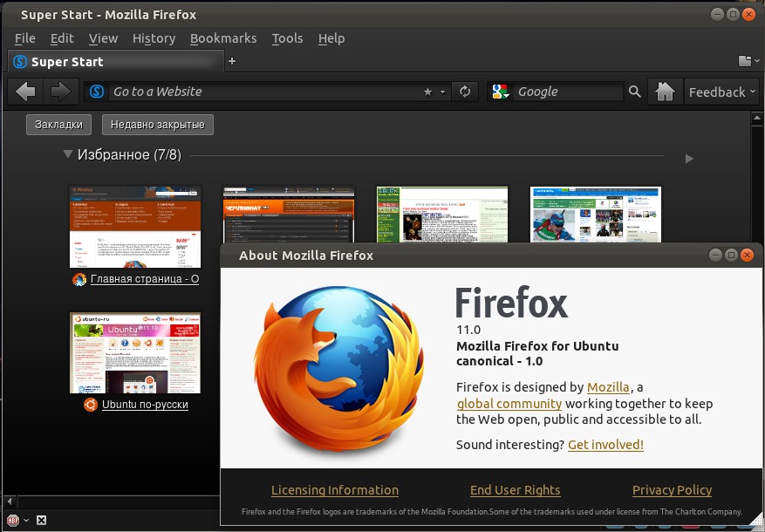Open the skier sports site thumbnail
This screenshot has height=532, width=765.
coord(596,215)
